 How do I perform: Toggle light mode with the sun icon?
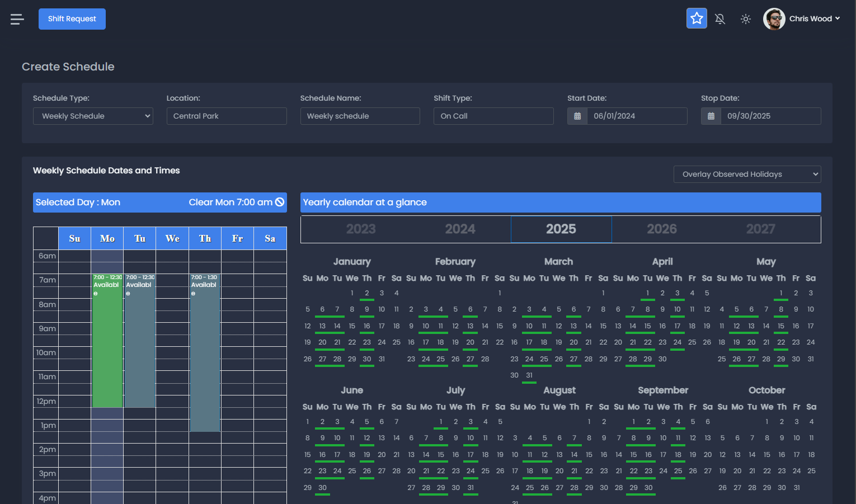point(745,18)
